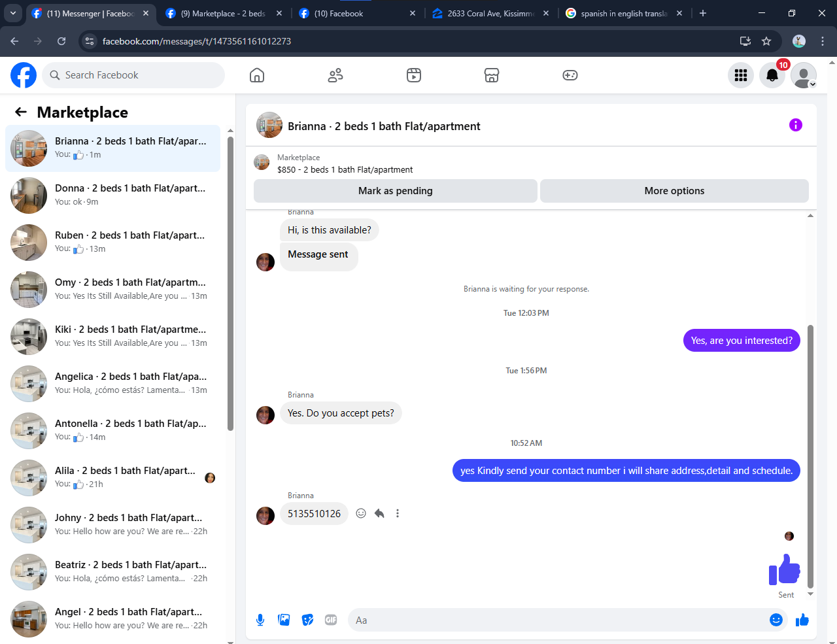This screenshot has width=837, height=644.
Task: Switch to spanish in english translation tab
Action: click(x=624, y=13)
